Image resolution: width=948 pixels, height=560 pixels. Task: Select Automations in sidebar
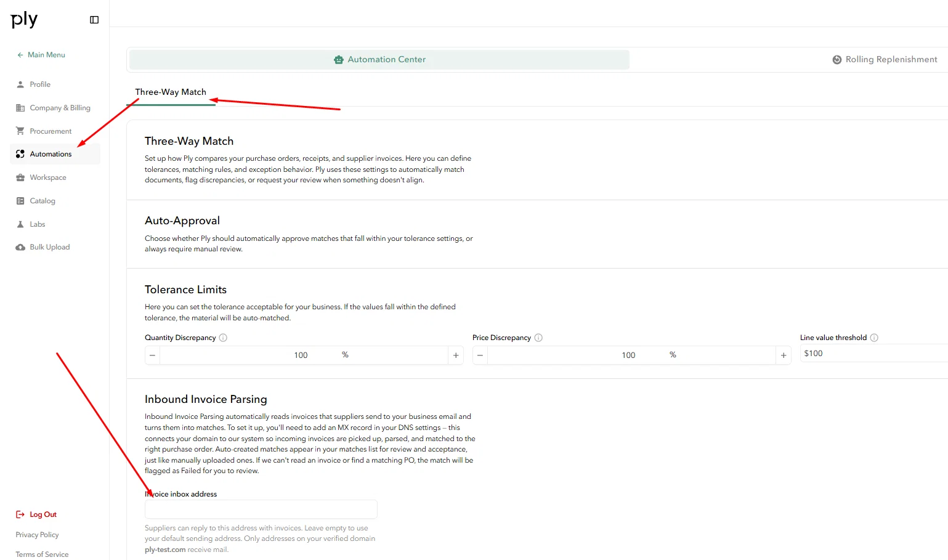tap(55, 154)
